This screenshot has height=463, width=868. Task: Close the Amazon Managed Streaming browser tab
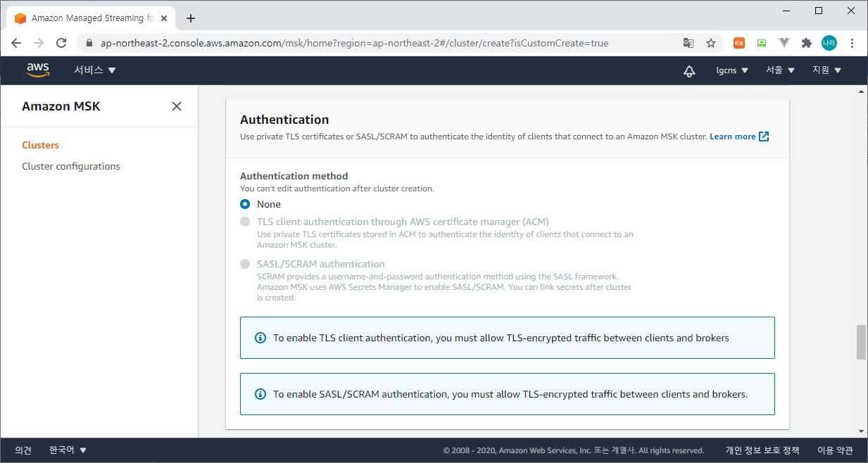pyautogui.click(x=164, y=18)
